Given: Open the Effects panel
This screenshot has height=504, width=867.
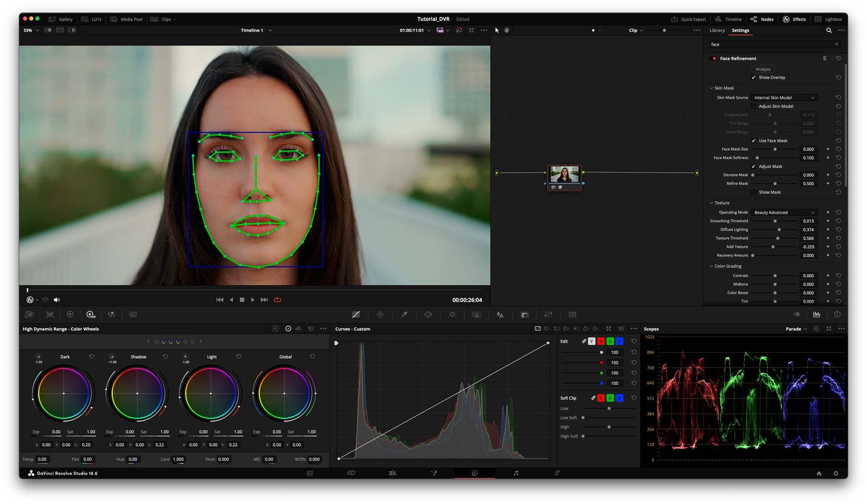Looking at the screenshot, I should (x=794, y=19).
